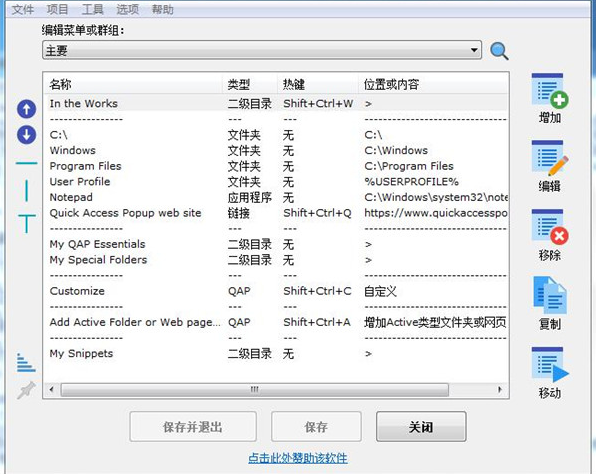Select the User Profile row
Image resolution: width=596 pixels, height=474 pixels.
276,181
